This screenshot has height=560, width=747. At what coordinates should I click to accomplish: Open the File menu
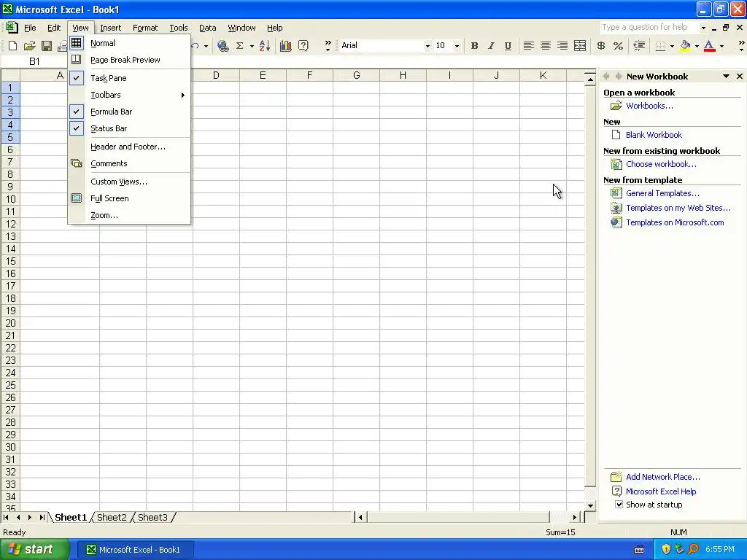tap(30, 28)
